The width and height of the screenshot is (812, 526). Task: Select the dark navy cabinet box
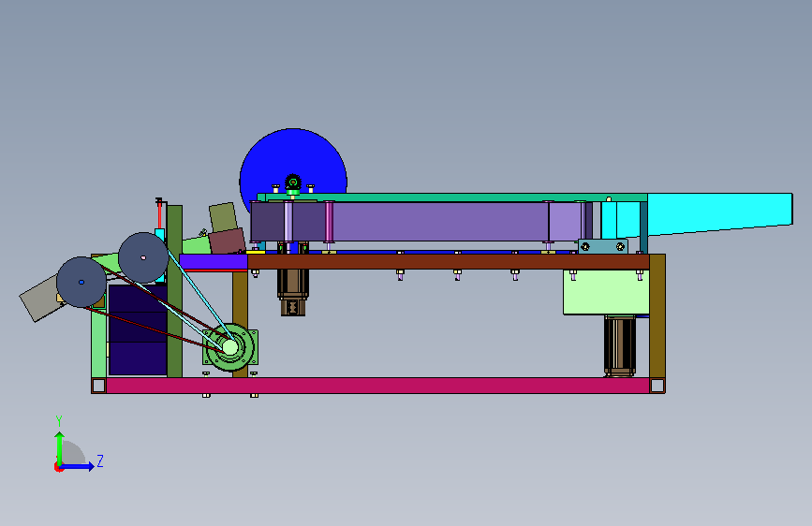click(x=138, y=329)
